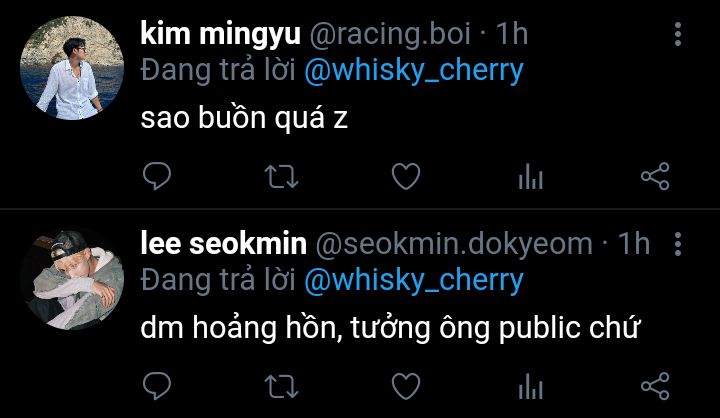Visit the kim mingyu display name

click(220, 34)
